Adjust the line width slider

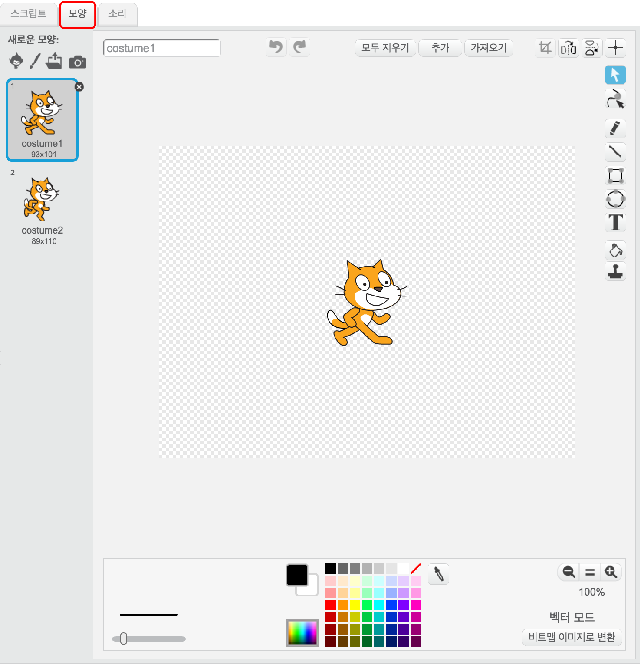click(x=123, y=639)
